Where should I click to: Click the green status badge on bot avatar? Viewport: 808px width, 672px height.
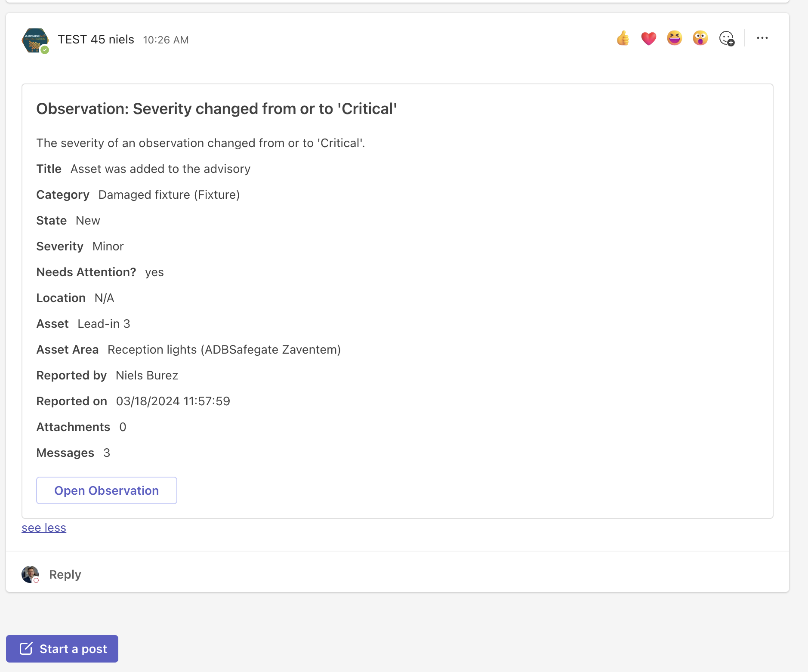[x=45, y=50]
